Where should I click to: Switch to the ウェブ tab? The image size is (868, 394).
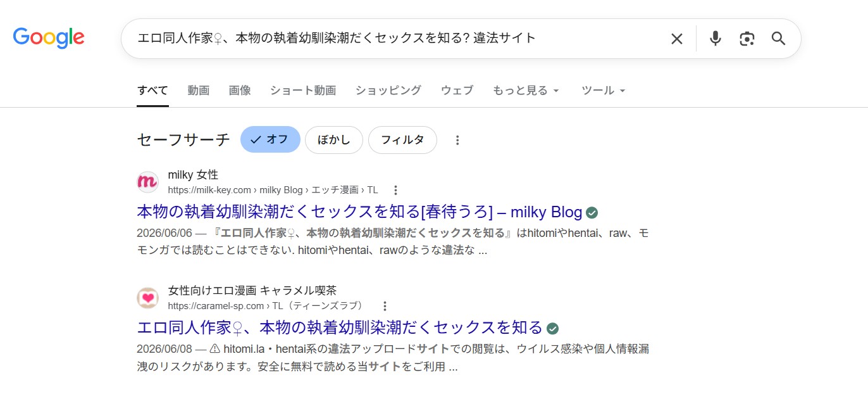point(457,91)
